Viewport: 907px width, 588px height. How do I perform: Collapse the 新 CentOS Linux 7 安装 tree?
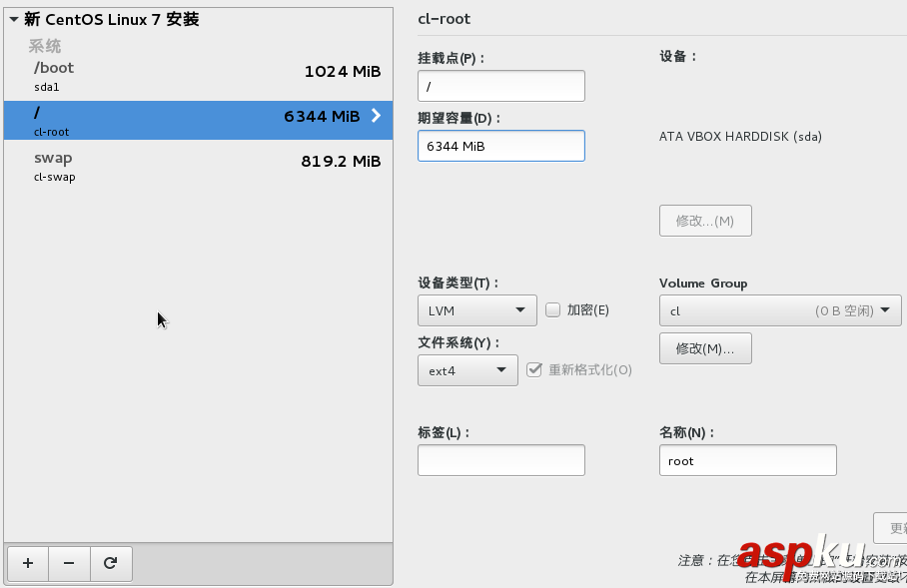(14, 20)
